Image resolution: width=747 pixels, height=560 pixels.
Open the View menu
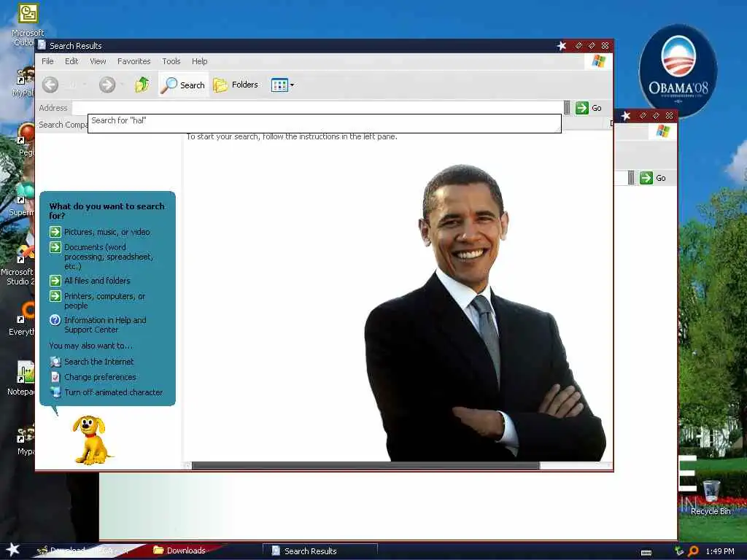click(x=98, y=61)
